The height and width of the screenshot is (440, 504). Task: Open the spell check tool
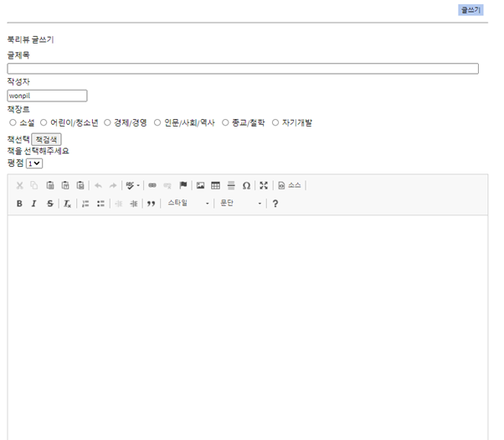[130, 185]
